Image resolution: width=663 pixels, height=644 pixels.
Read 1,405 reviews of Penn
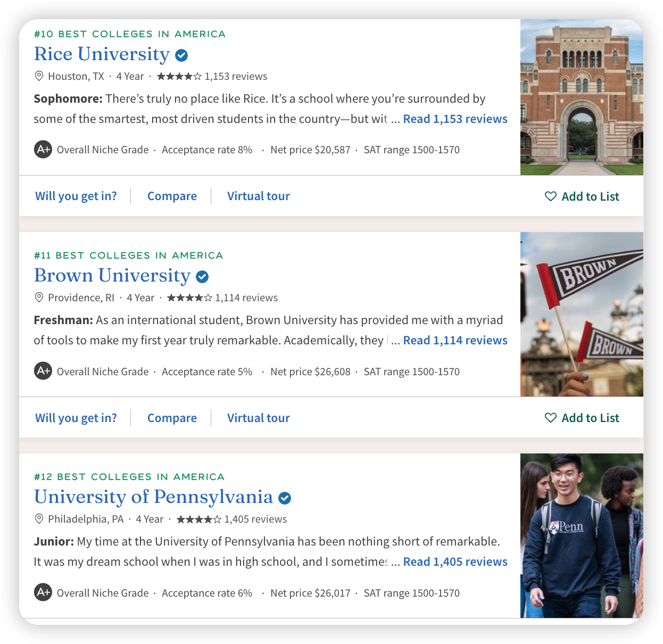455,562
